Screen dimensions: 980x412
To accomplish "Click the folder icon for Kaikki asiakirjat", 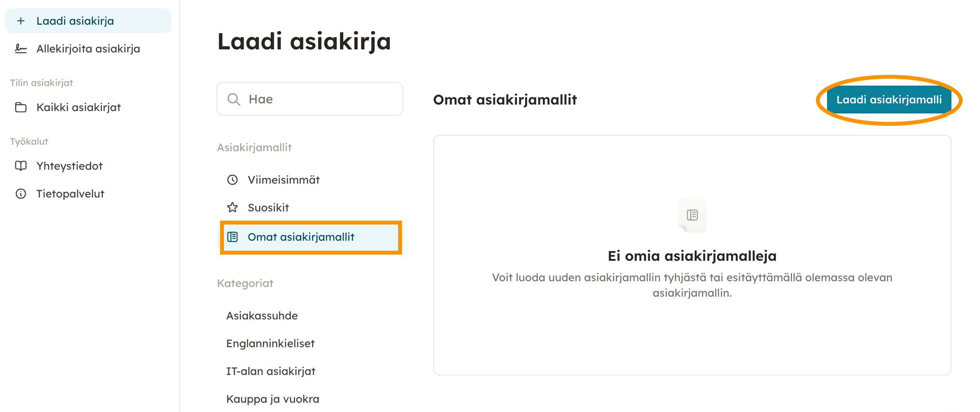I will coord(21,107).
